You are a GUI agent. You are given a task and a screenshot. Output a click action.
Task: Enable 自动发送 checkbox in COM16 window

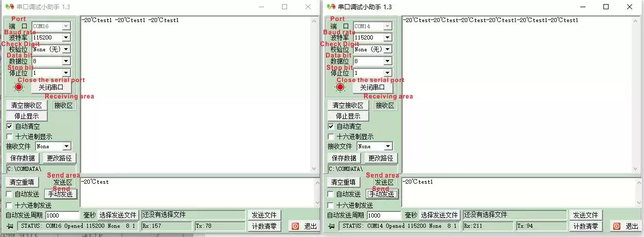click(9, 194)
